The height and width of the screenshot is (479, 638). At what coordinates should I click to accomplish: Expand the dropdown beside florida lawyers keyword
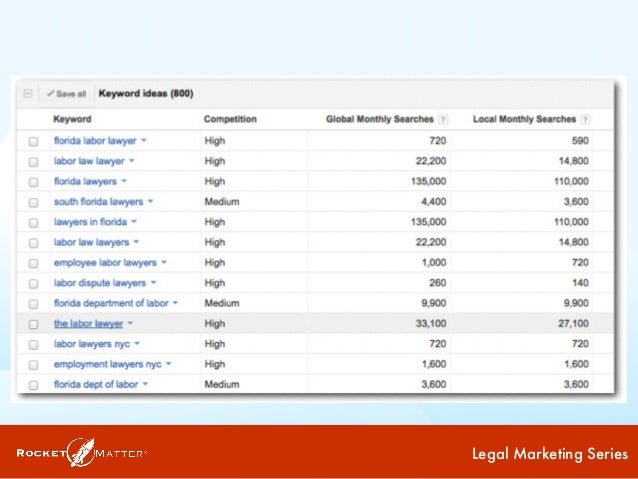click(x=125, y=182)
